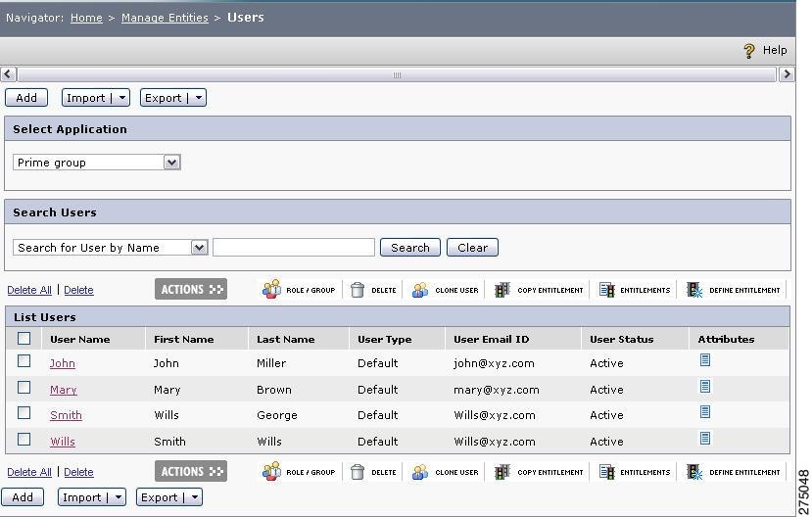
Task: Go to Manage Entities in the navigator
Action: click(165, 18)
